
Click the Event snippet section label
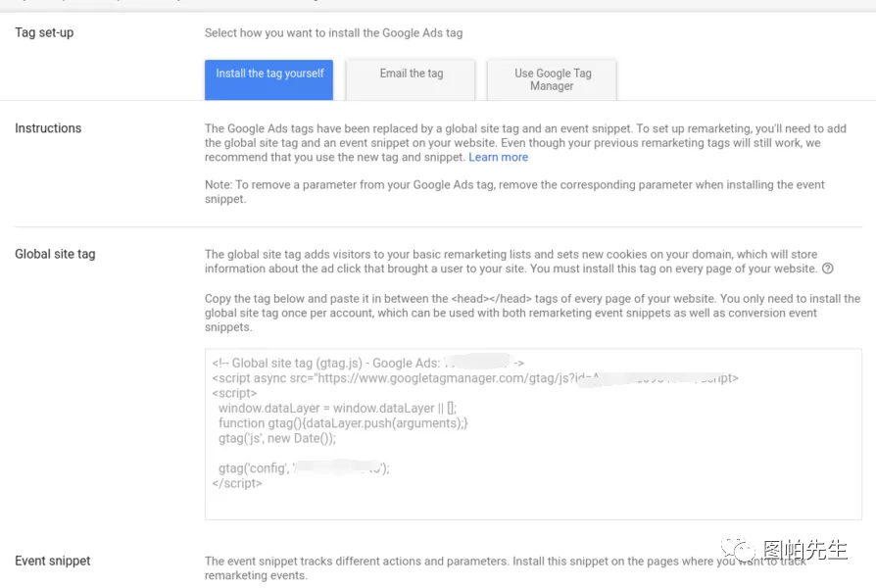click(53, 561)
